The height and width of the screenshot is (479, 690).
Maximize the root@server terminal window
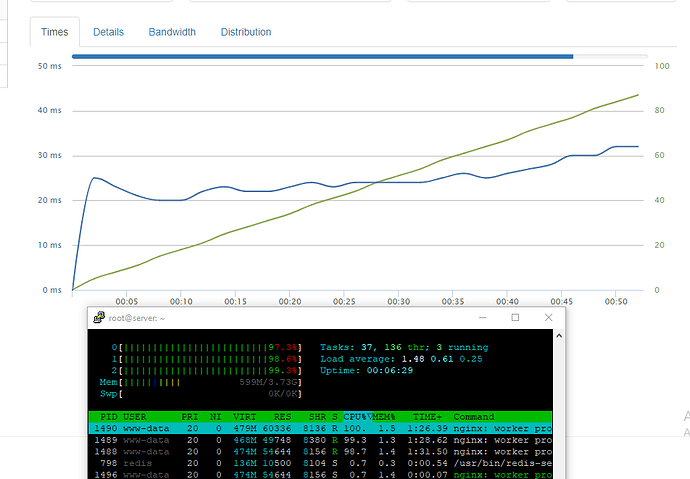[x=515, y=318]
